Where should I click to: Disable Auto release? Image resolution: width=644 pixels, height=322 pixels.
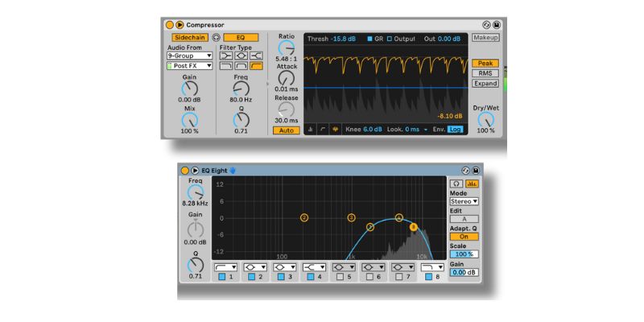point(287,130)
